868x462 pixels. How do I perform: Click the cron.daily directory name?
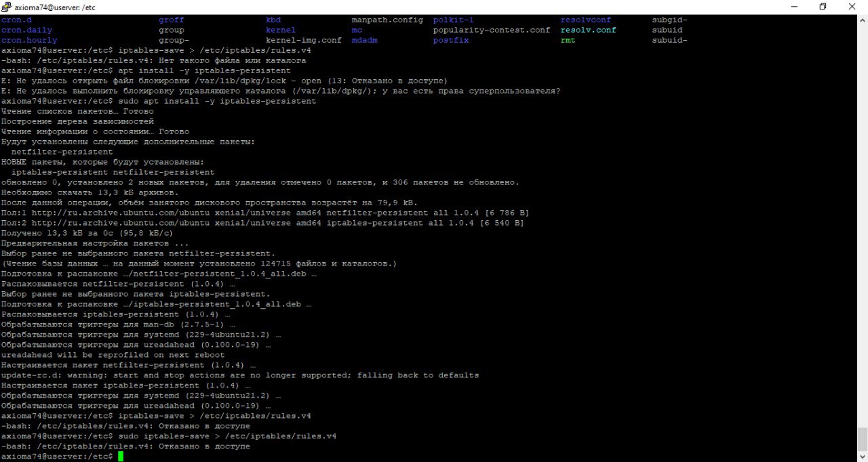coord(26,30)
